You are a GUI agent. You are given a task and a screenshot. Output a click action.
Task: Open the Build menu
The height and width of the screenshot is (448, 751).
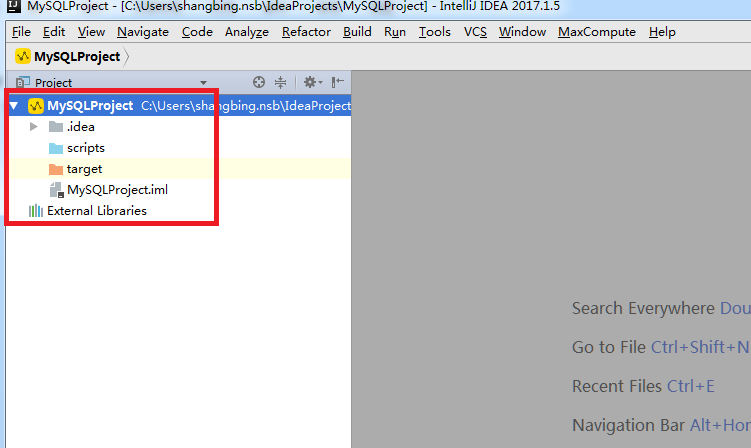[x=357, y=32]
